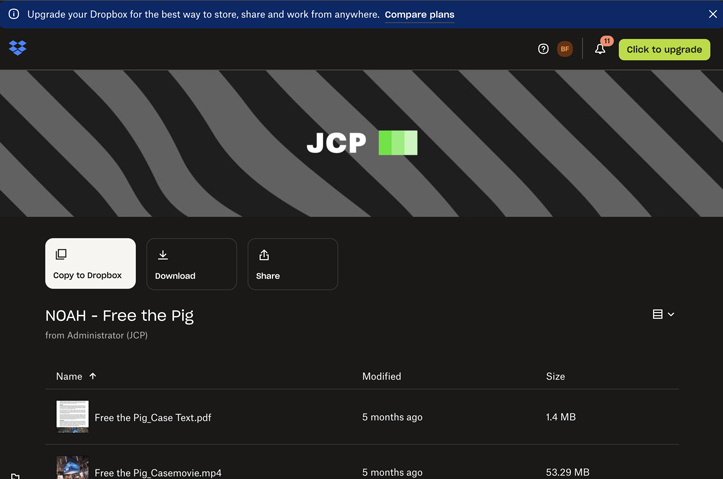Sort by the Modified column
The width and height of the screenshot is (723, 479).
coord(381,376)
